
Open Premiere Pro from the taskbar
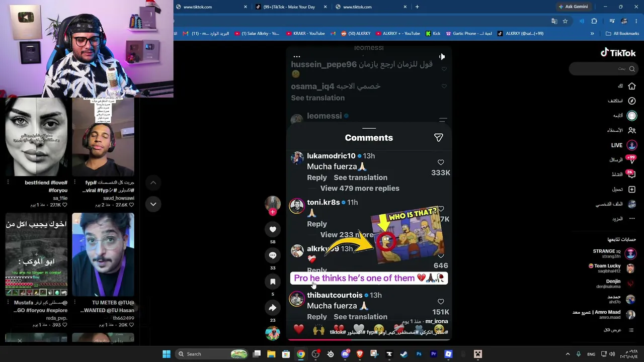point(433,354)
